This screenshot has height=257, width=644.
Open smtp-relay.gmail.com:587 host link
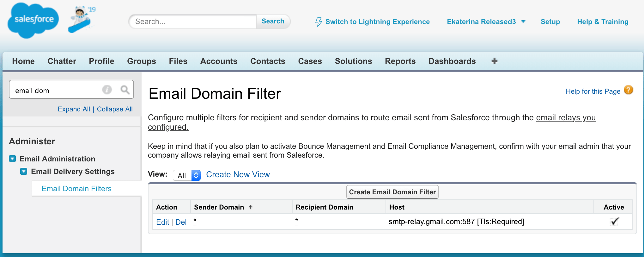point(456,222)
